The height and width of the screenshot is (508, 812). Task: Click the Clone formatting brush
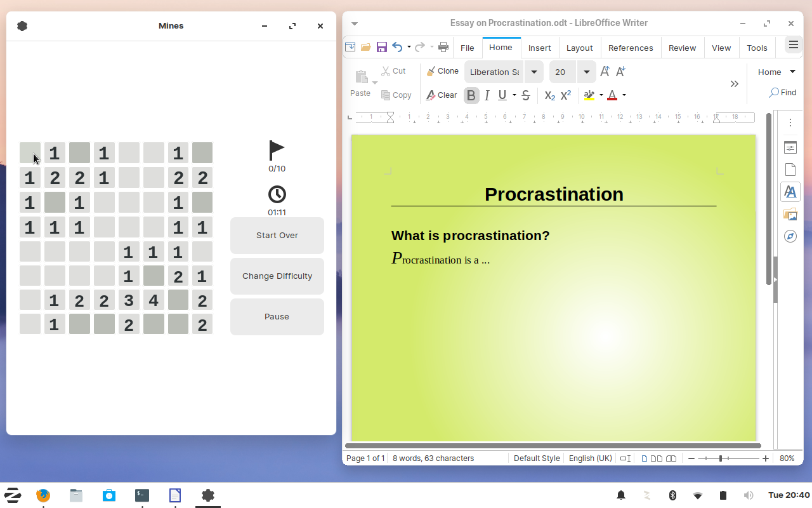[x=443, y=71]
